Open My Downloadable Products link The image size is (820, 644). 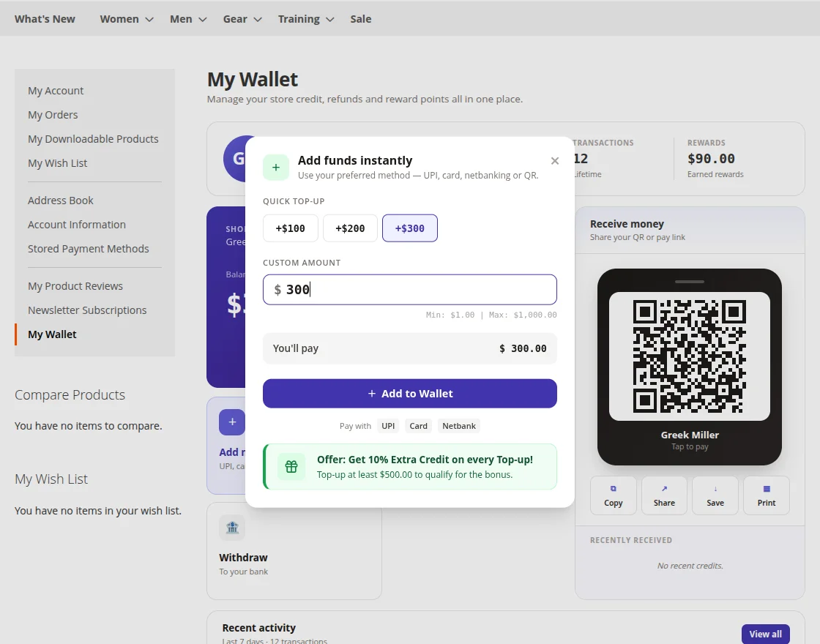point(93,138)
